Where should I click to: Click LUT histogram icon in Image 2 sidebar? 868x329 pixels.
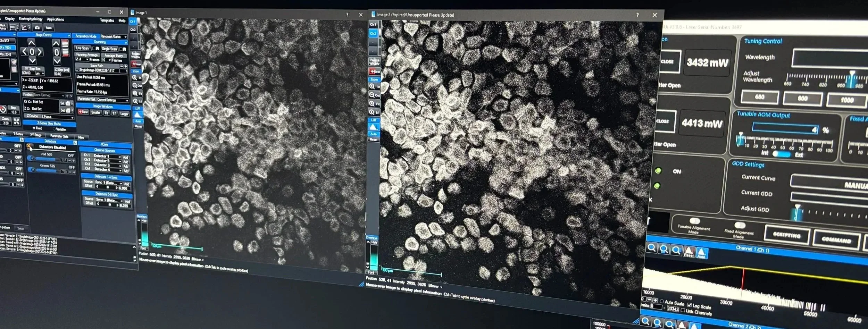pos(374,127)
